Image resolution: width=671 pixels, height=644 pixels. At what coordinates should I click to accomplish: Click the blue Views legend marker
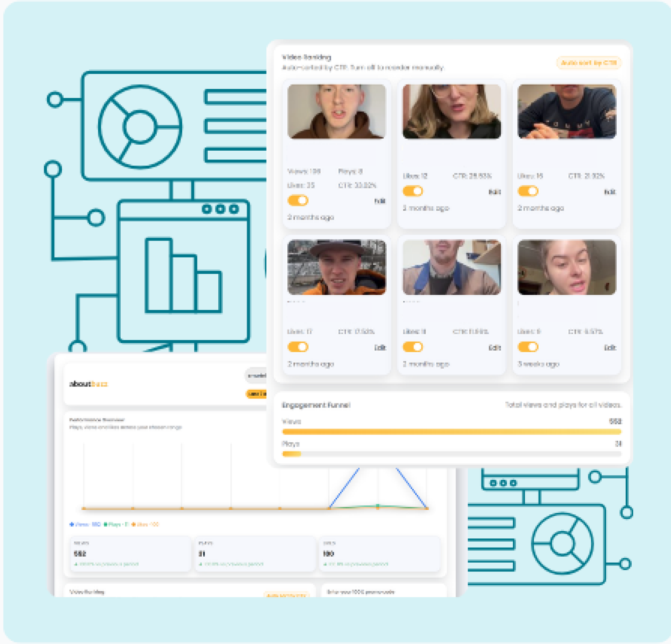click(72, 525)
